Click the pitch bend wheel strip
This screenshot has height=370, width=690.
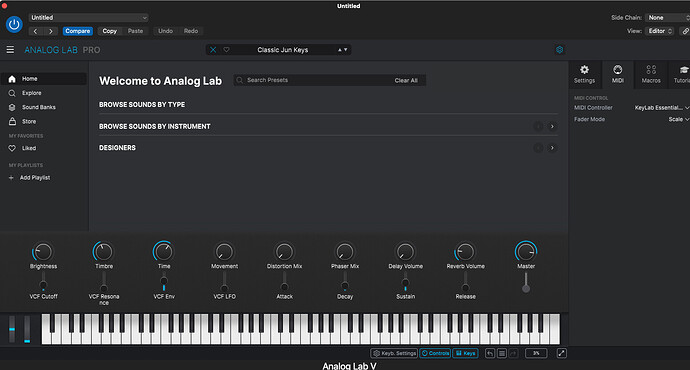pyautogui.click(x=12, y=329)
